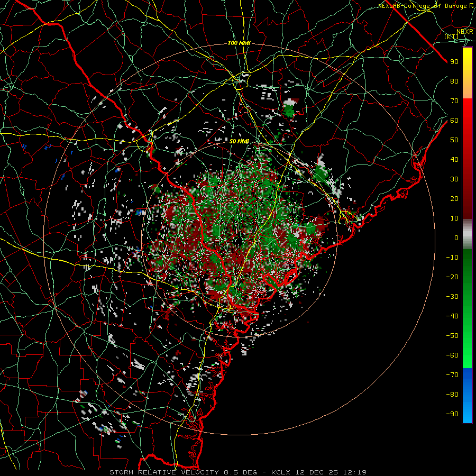Viewport: 476px width, 476px height.
Task: Click the "-40" value on the velocity scale
Action: click(452, 316)
